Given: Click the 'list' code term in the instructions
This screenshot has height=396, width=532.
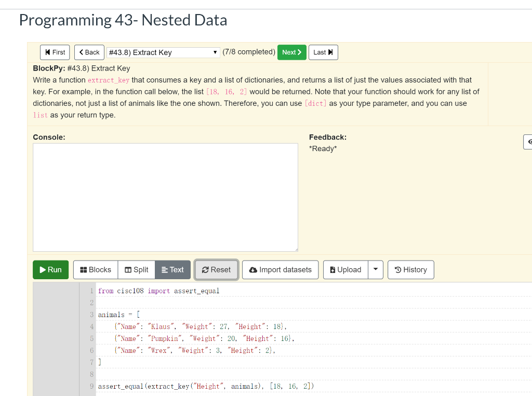Looking at the screenshot, I should 41,115.
